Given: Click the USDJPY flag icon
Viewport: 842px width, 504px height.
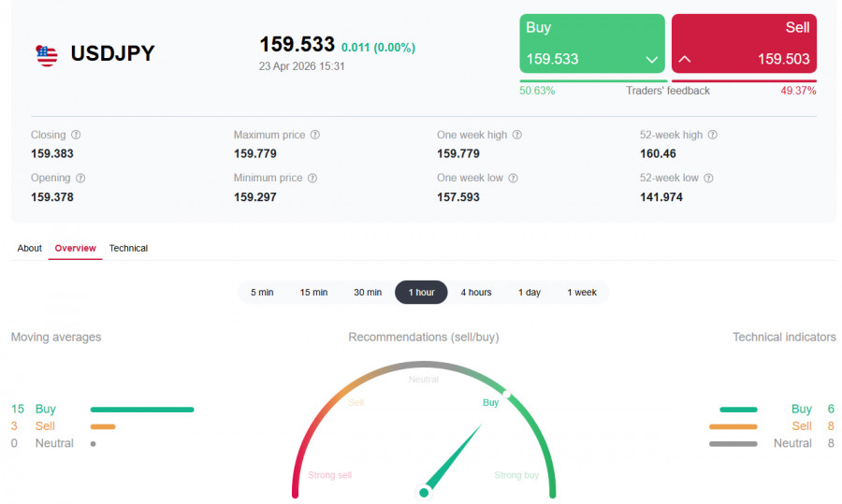Looking at the screenshot, I should [x=47, y=55].
